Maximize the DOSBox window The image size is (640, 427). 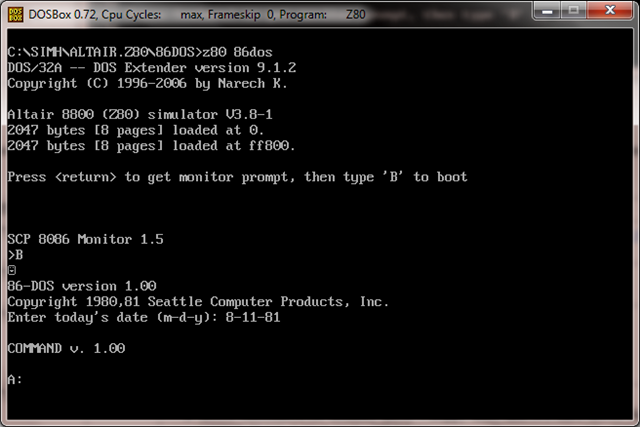coord(573,10)
